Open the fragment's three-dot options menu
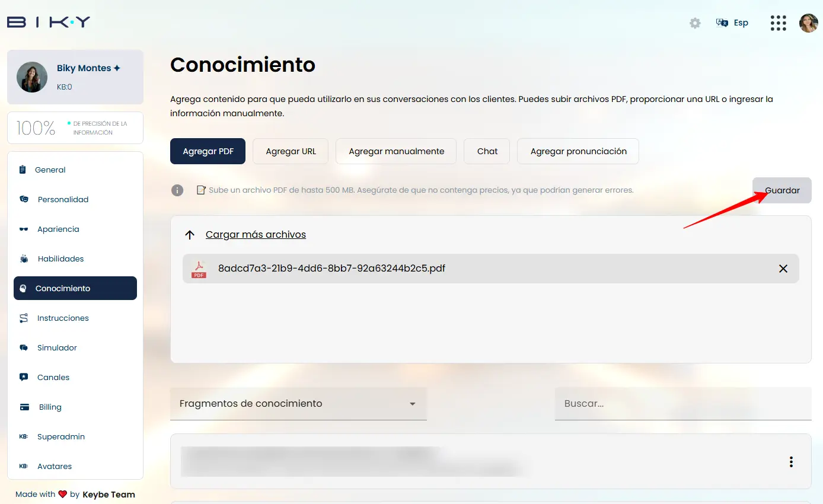Screen dimensions: 823x504 [x=791, y=462]
